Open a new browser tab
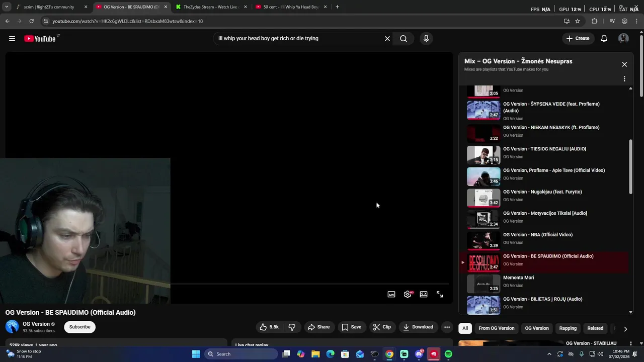The height and width of the screenshot is (362, 644). (337, 7)
